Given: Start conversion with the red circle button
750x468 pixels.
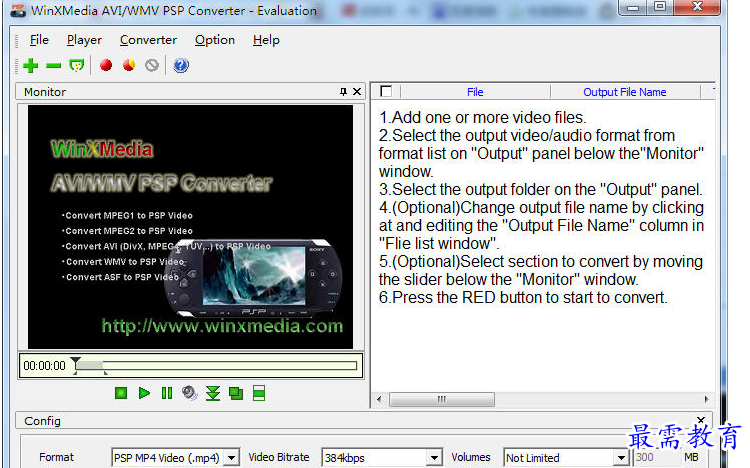Looking at the screenshot, I should pos(106,65).
